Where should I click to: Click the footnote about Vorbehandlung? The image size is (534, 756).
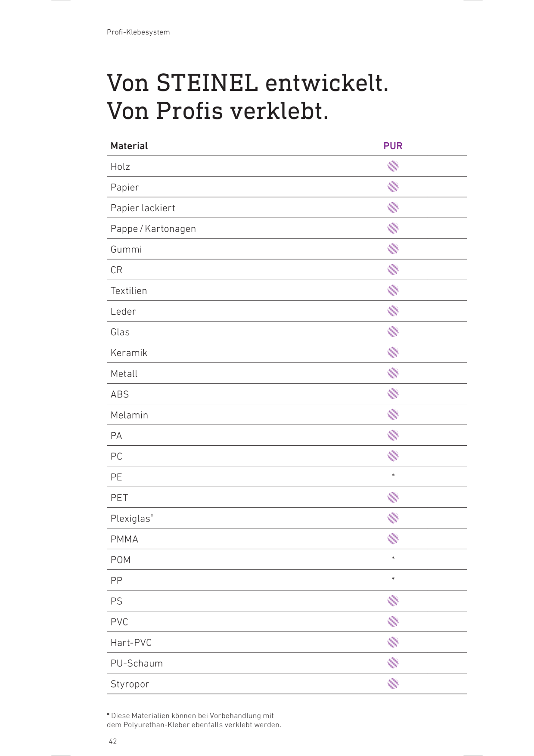pos(194,720)
